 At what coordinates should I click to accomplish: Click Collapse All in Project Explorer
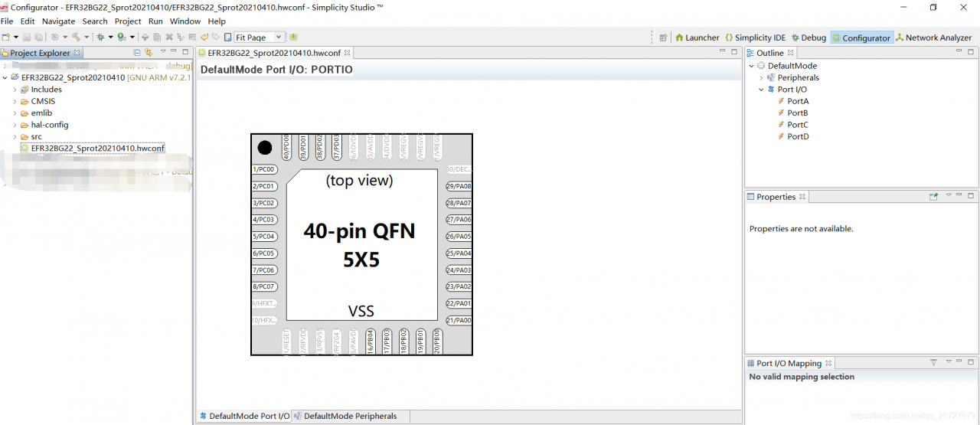[x=137, y=53]
